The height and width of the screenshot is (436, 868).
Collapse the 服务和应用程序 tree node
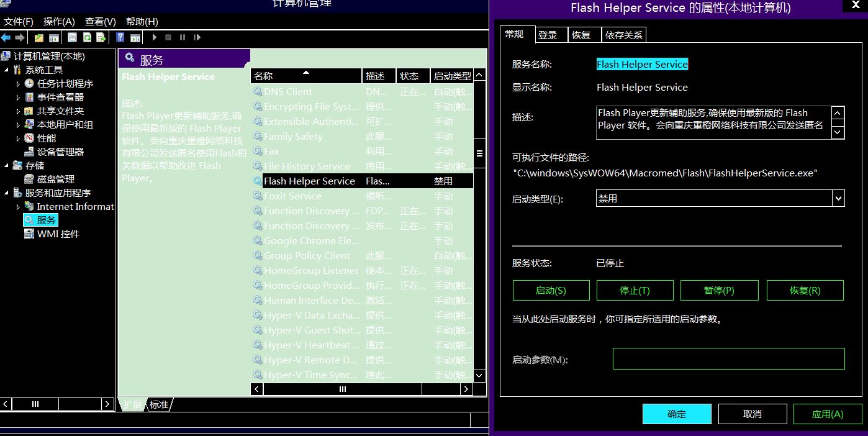pyautogui.click(x=6, y=193)
